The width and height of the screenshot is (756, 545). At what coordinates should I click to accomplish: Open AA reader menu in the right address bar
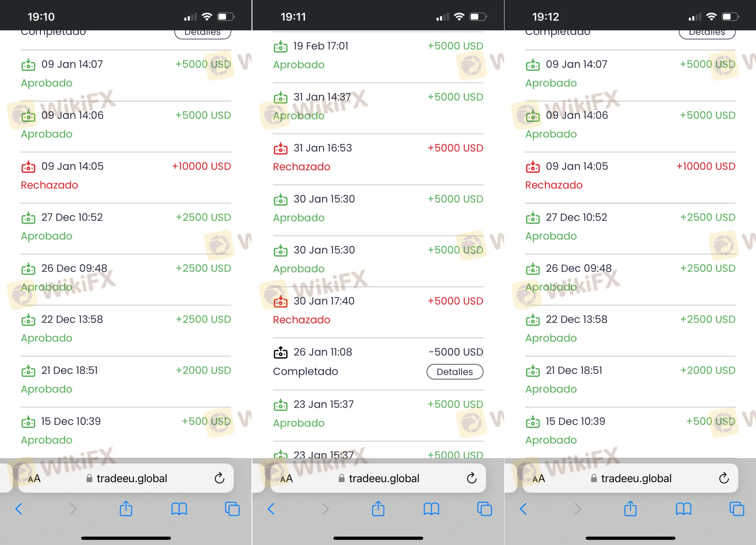click(x=539, y=479)
